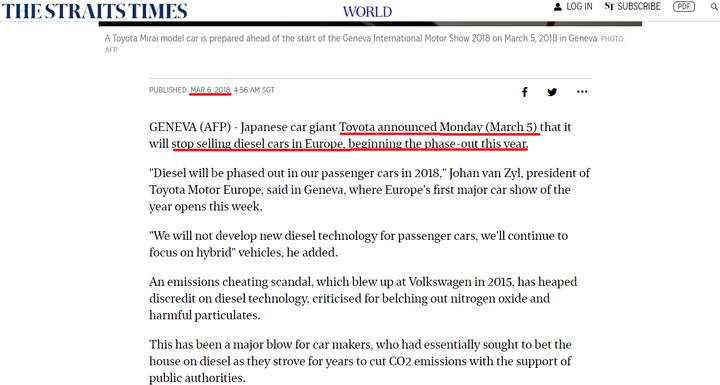
Task: Click the text 'stop selling diesel cars in Europe'
Action: click(x=258, y=144)
